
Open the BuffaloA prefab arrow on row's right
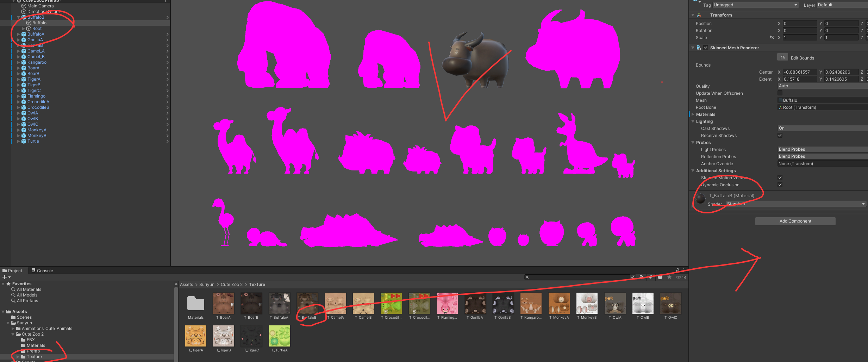pos(168,34)
